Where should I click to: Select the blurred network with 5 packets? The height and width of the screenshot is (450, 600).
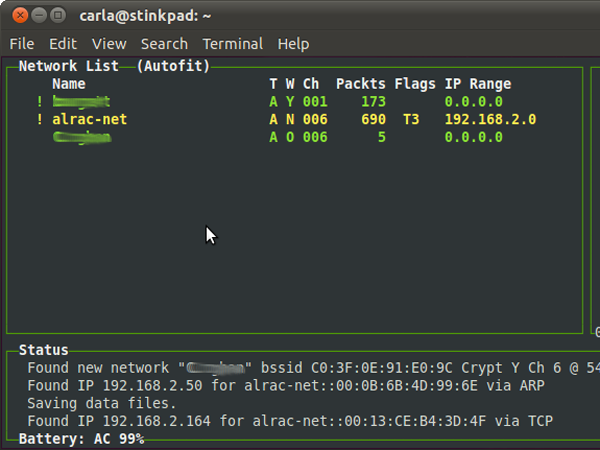[277, 137]
